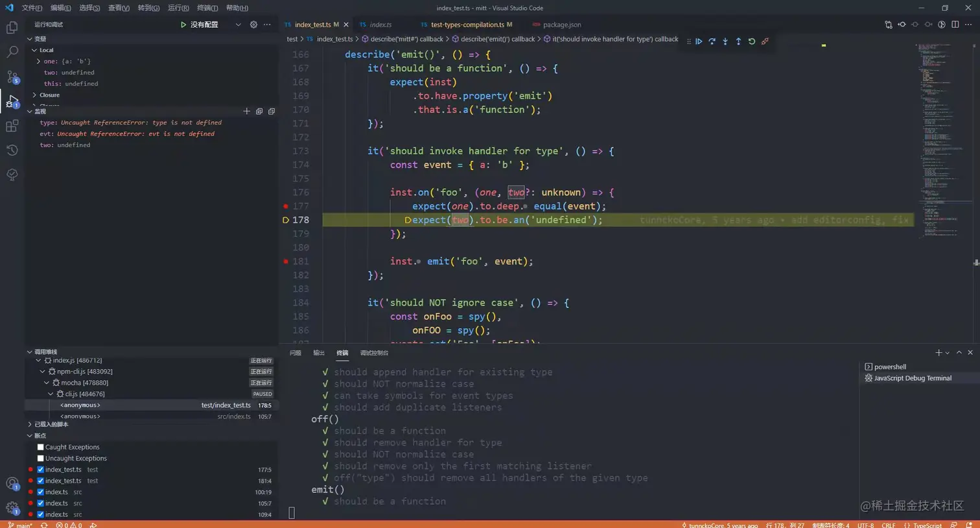The height and width of the screenshot is (528, 980).
Task: Open the 终端(T) menu
Action: (207, 8)
